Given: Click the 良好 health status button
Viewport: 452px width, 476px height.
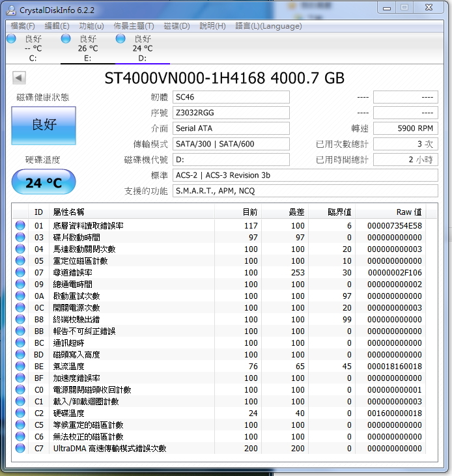Looking at the screenshot, I should 44,126.
